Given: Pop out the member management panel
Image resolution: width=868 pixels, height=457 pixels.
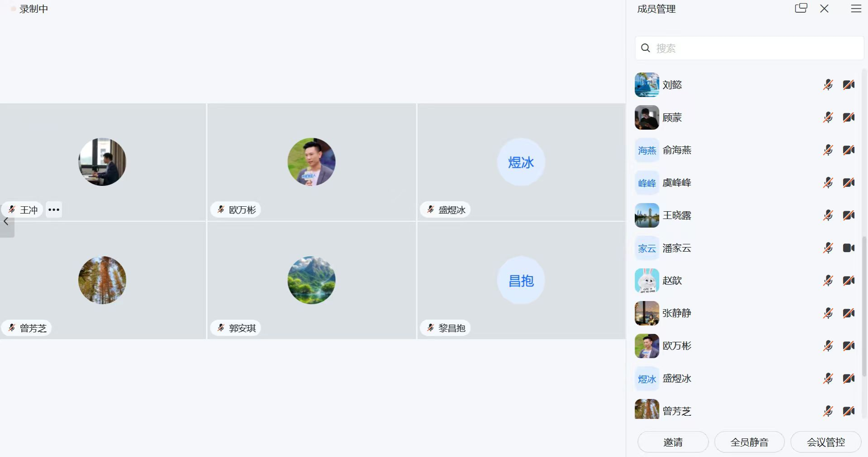Looking at the screenshot, I should coord(801,8).
